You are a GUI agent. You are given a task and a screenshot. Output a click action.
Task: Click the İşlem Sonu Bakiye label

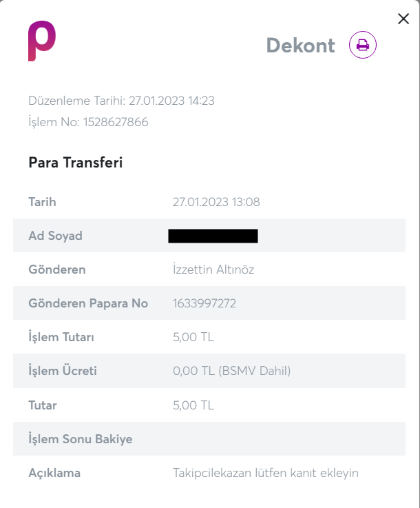click(x=80, y=438)
